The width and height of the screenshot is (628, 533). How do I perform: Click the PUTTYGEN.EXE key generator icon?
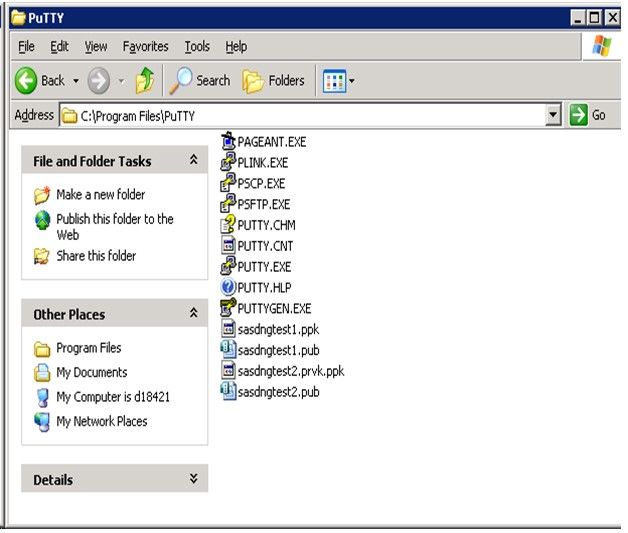(228, 308)
